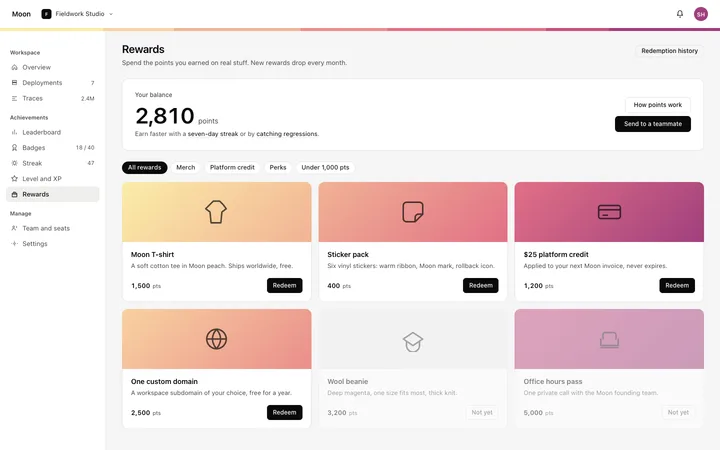The height and width of the screenshot is (450, 720).
Task: Open Traces in the sidebar
Action: point(52,98)
